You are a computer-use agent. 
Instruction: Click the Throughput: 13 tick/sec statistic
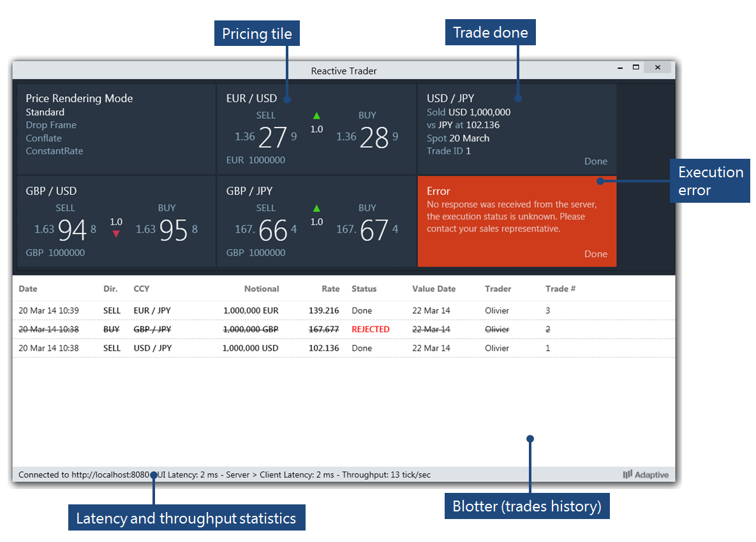tap(386, 475)
